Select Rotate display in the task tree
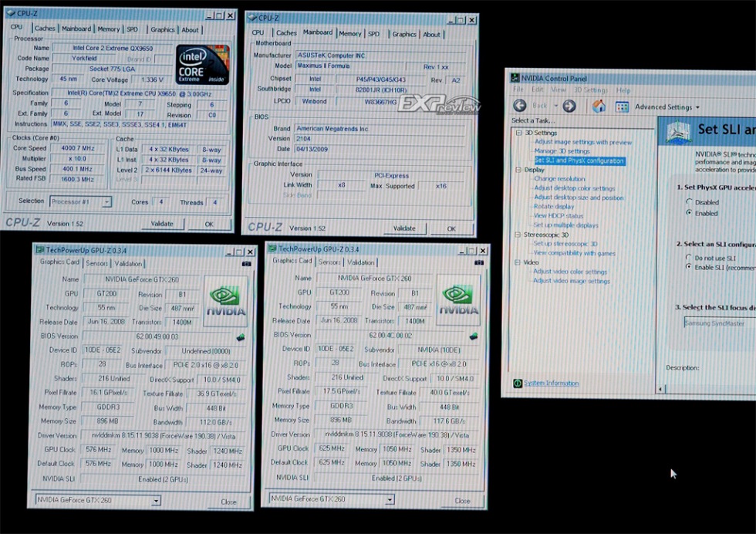This screenshot has height=534, width=756. click(x=554, y=207)
